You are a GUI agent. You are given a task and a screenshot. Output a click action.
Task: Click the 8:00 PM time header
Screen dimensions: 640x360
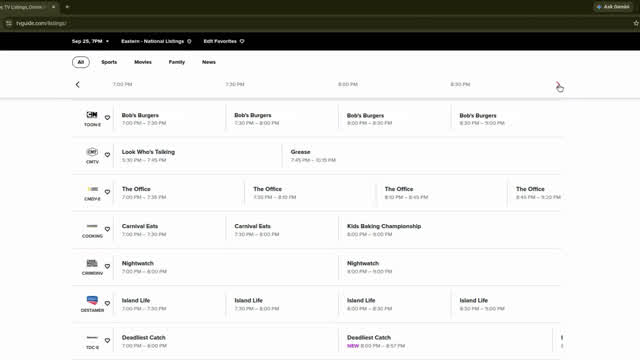[348, 84]
